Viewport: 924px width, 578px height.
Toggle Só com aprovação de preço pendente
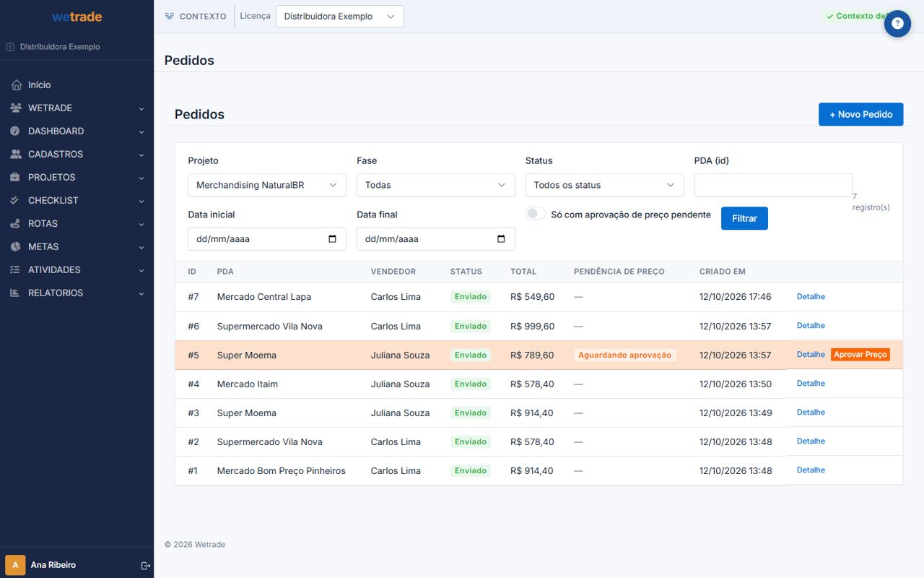pos(536,214)
